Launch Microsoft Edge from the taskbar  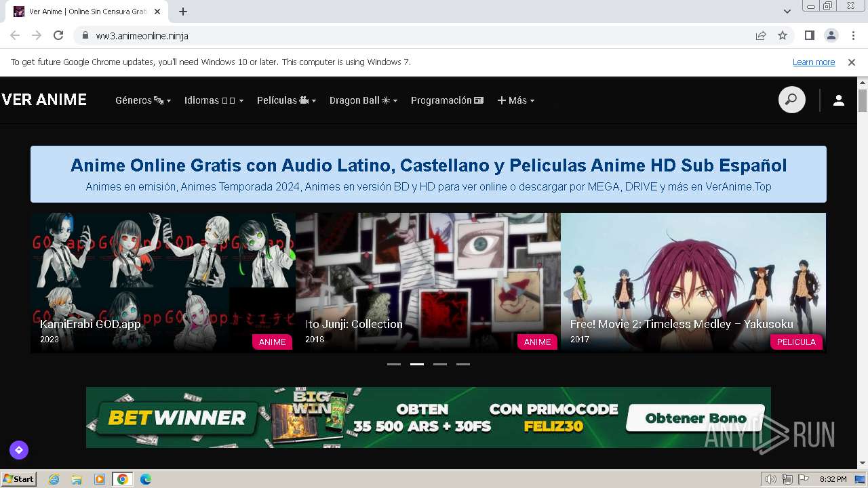pyautogui.click(x=146, y=479)
